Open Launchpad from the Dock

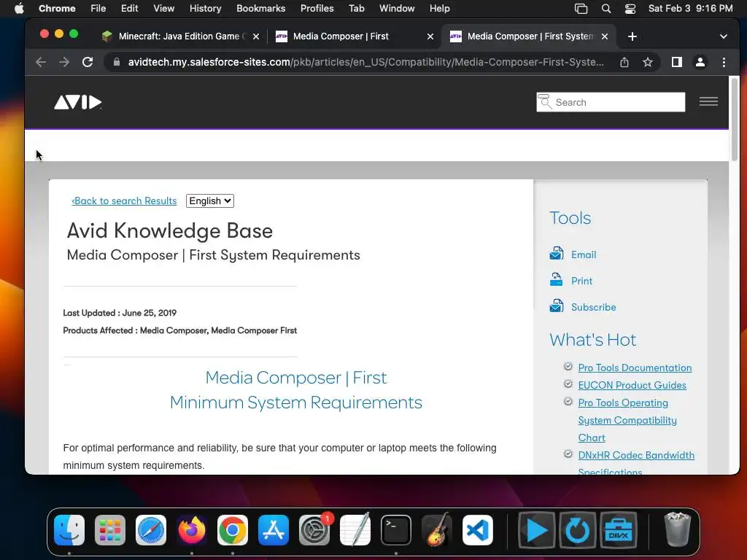(x=110, y=530)
